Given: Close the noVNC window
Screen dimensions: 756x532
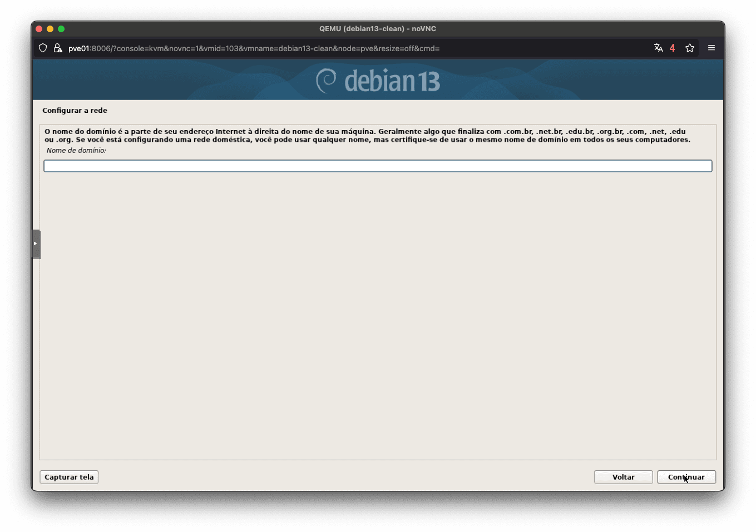Looking at the screenshot, I should (x=39, y=29).
